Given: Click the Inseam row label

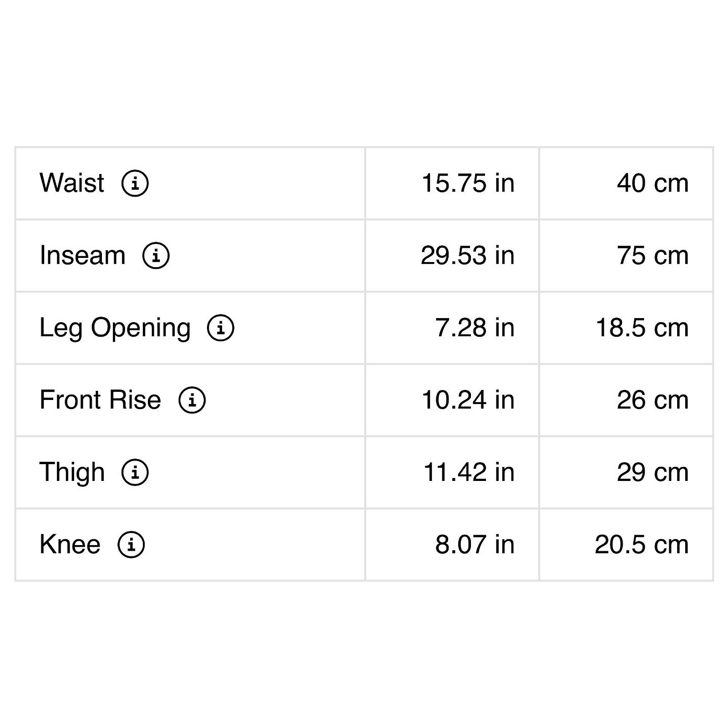Looking at the screenshot, I should tap(82, 255).
